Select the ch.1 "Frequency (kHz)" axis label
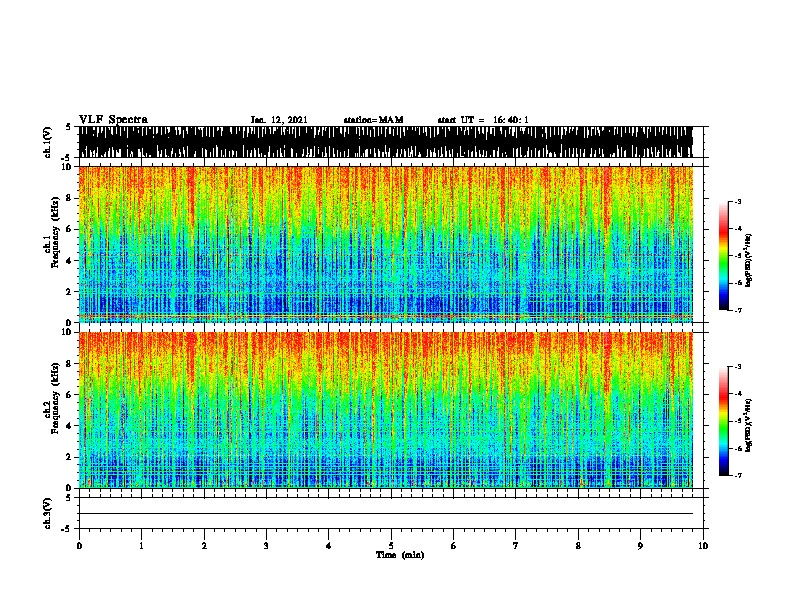 tap(55, 233)
